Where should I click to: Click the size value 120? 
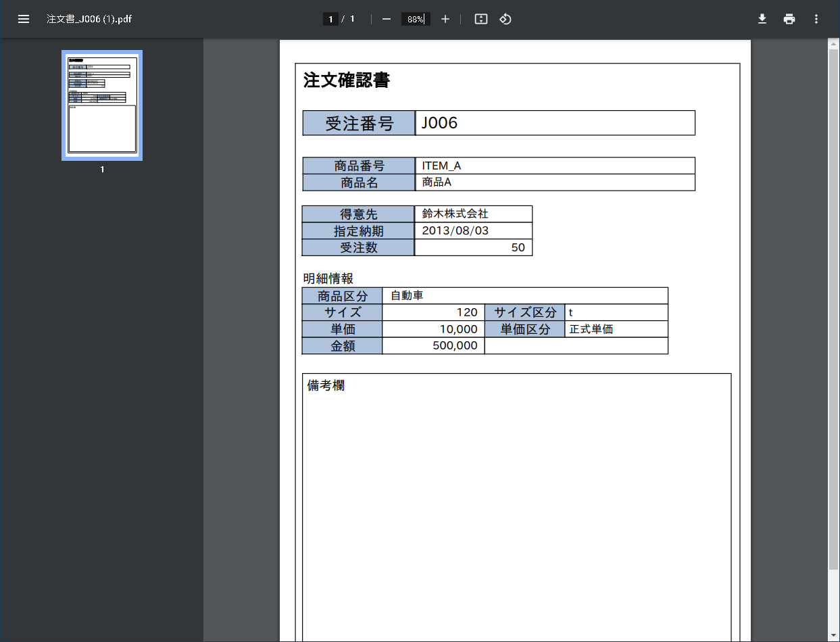[x=467, y=312]
